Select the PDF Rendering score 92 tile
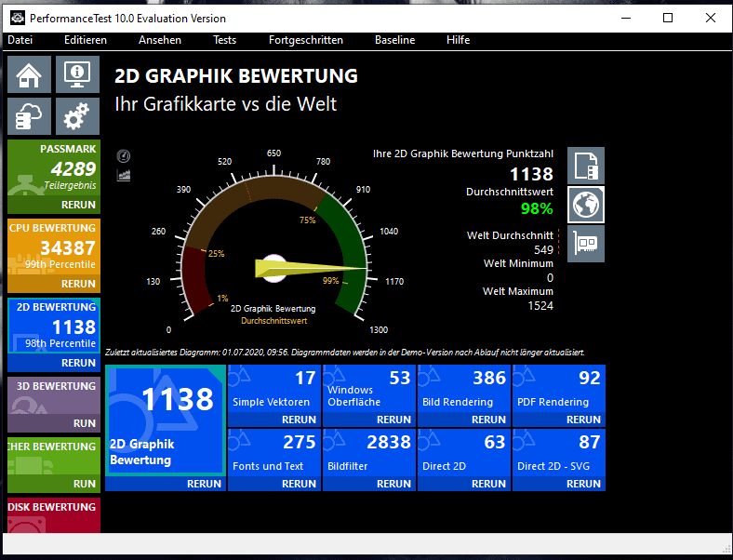 click(x=559, y=389)
